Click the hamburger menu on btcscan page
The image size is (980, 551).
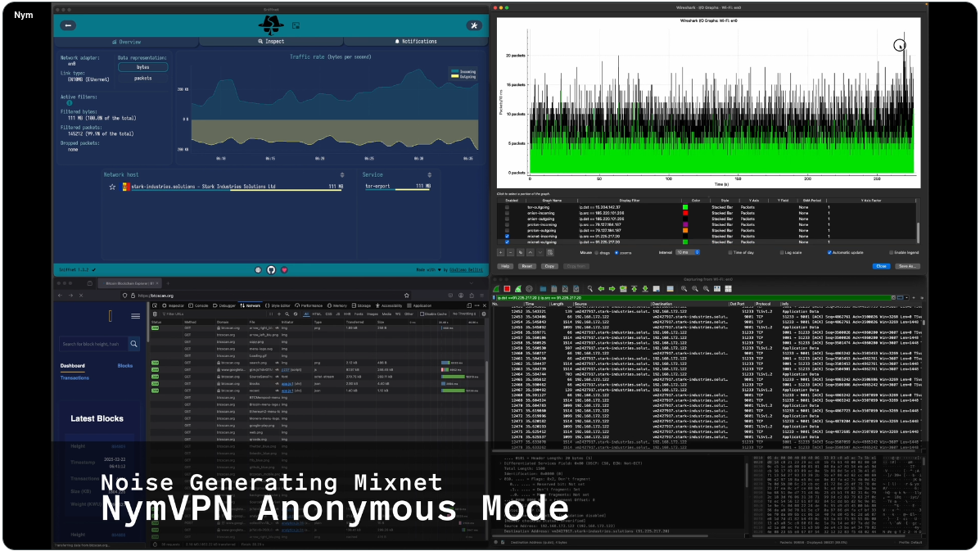135,316
